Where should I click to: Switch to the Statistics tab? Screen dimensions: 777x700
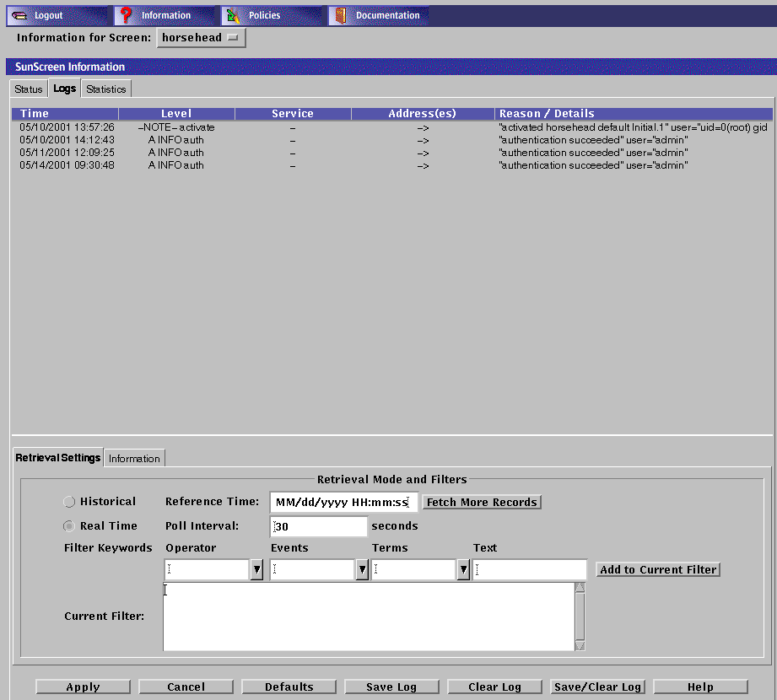106,89
